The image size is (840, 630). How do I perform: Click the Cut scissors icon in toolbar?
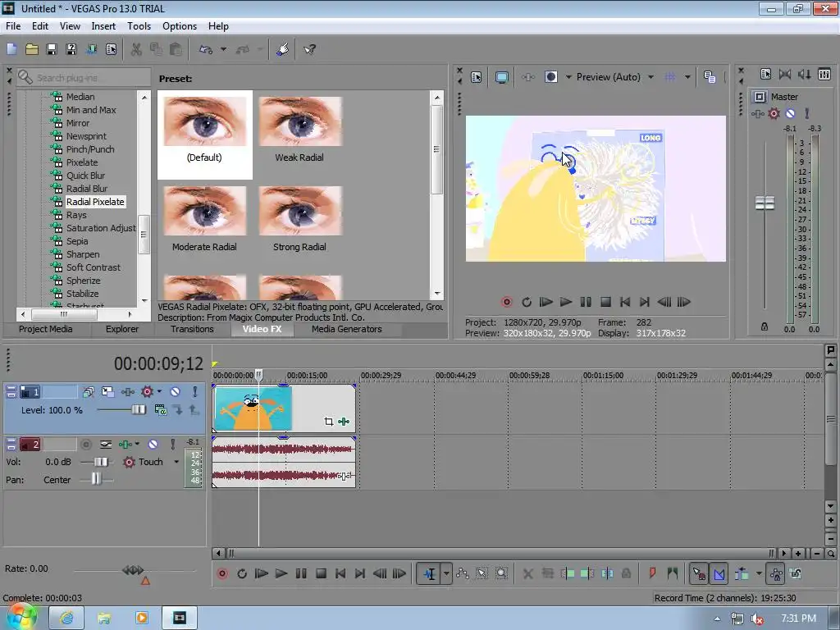pos(136,49)
